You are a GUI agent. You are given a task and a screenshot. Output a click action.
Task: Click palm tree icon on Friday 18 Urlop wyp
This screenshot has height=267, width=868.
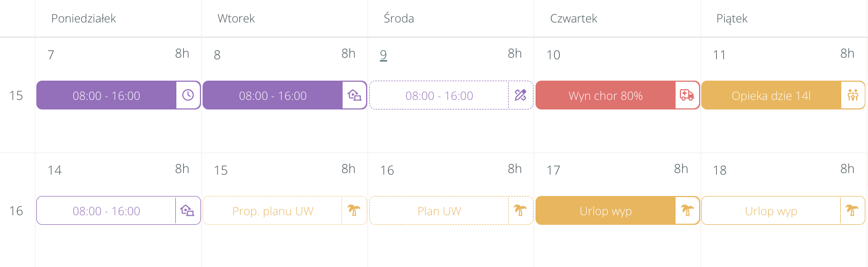click(x=852, y=210)
